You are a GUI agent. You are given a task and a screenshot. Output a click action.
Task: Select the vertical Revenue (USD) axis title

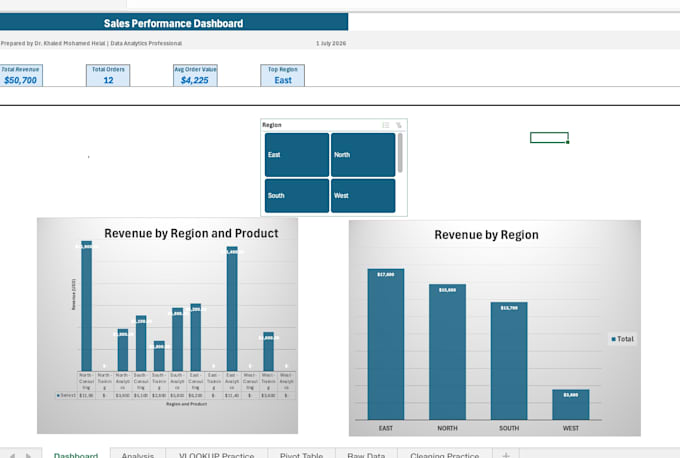point(73,294)
